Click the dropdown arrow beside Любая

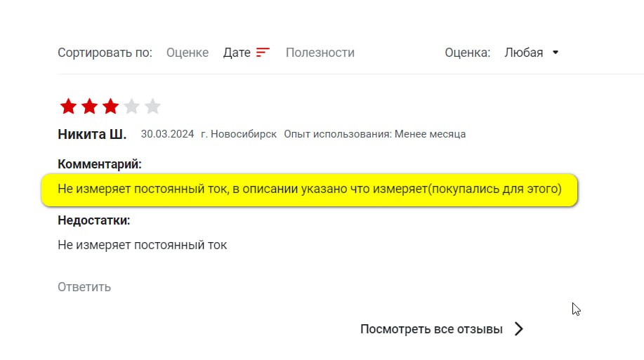[x=556, y=53]
